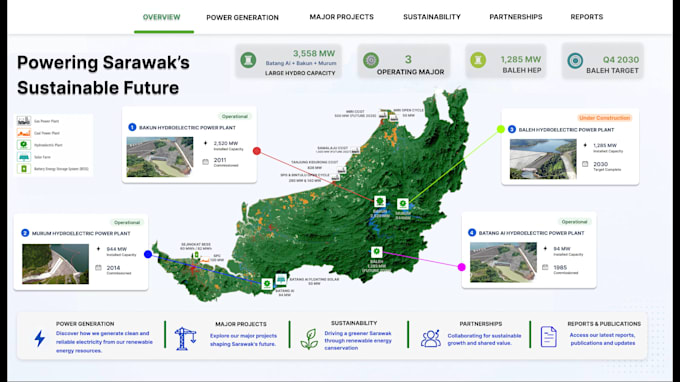Click the Baleh Target bullseye icon
Image resolution: width=680 pixels, height=382 pixels.
[x=575, y=61]
